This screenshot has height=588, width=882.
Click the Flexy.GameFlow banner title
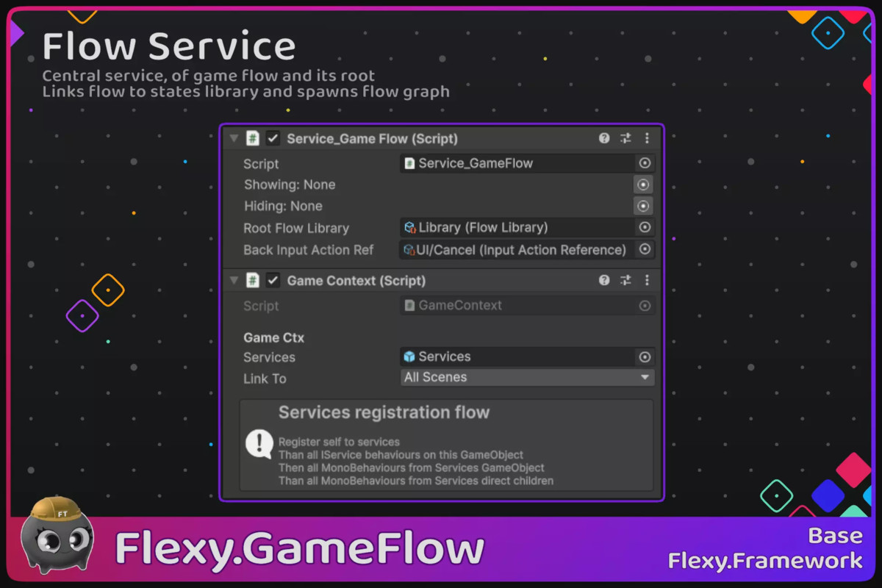[300, 548]
